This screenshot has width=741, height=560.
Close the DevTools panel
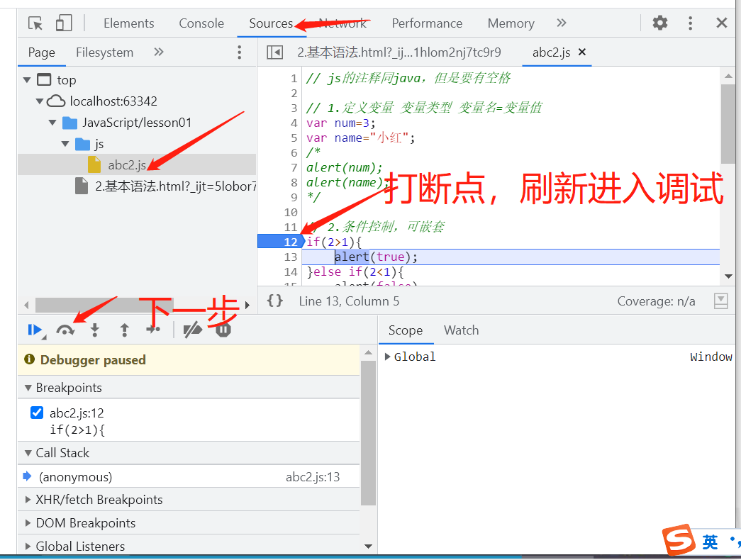click(722, 23)
